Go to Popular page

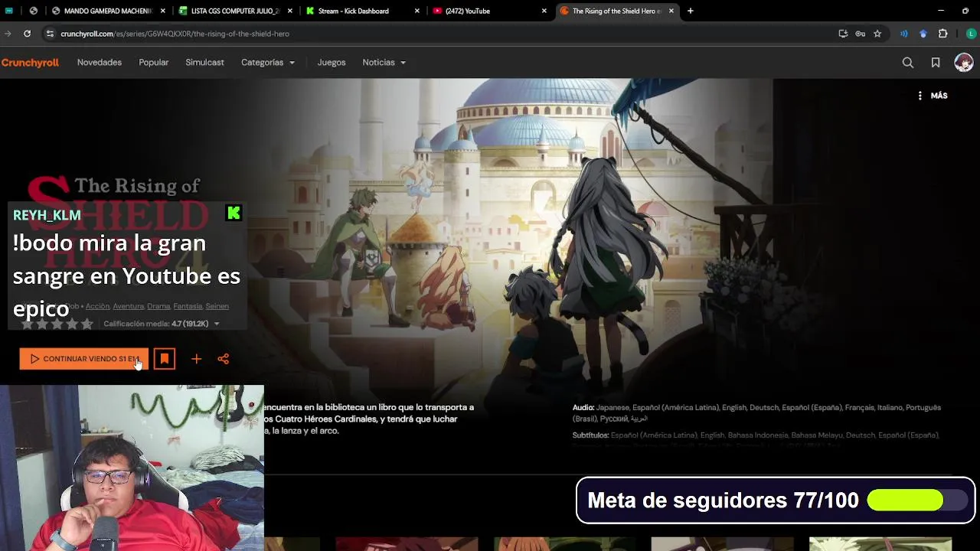pos(154,63)
